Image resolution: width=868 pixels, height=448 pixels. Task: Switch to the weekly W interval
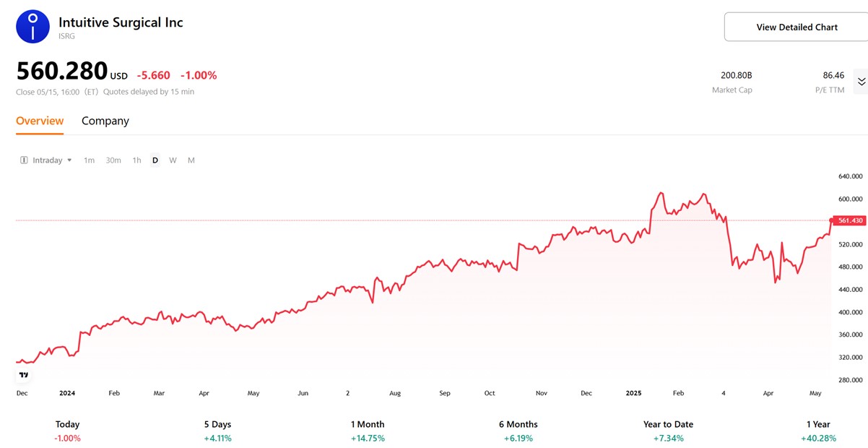click(x=173, y=160)
